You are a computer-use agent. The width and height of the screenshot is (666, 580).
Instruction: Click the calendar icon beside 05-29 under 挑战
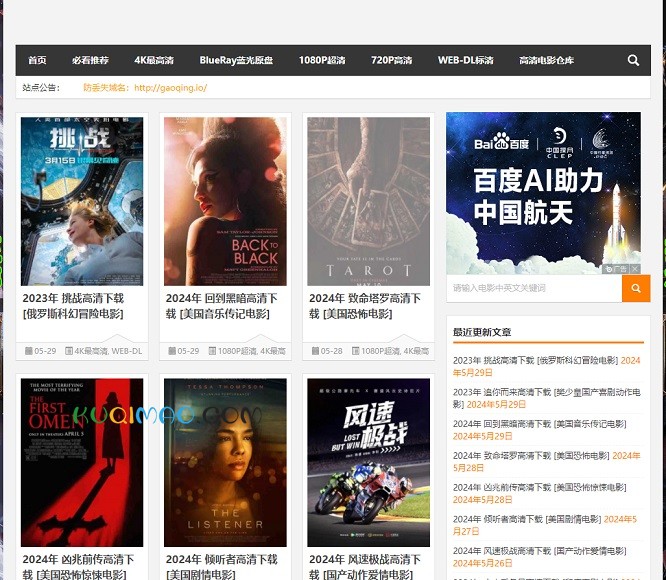28,351
